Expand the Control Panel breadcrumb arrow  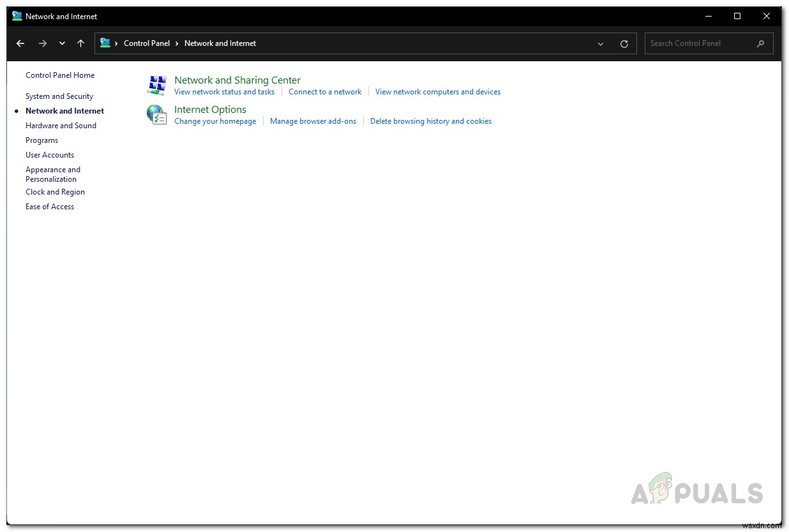pyautogui.click(x=177, y=43)
